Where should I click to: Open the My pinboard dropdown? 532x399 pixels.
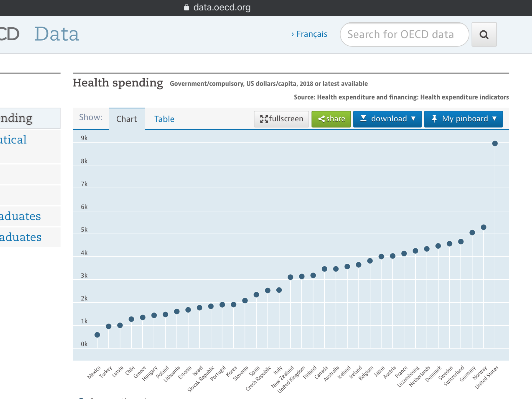click(x=463, y=119)
